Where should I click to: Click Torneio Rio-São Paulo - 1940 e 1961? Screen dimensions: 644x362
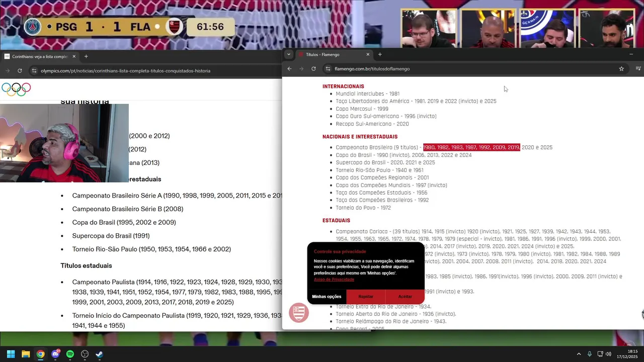click(x=380, y=170)
